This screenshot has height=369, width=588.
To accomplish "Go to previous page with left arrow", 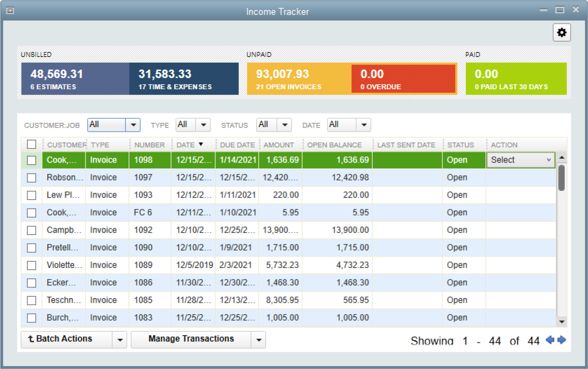I will click(550, 340).
